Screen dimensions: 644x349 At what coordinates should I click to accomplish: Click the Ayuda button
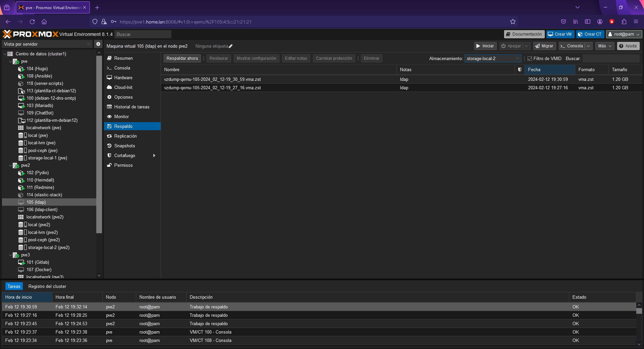pyautogui.click(x=628, y=46)
